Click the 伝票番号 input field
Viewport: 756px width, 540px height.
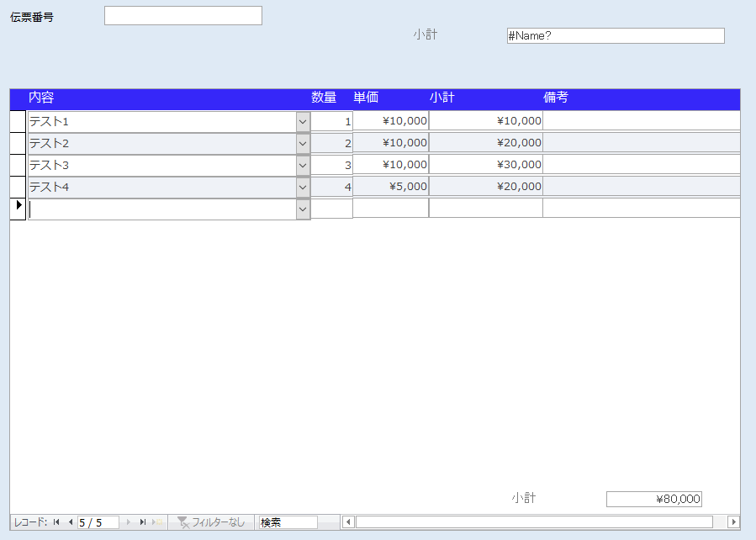(182, 16)
